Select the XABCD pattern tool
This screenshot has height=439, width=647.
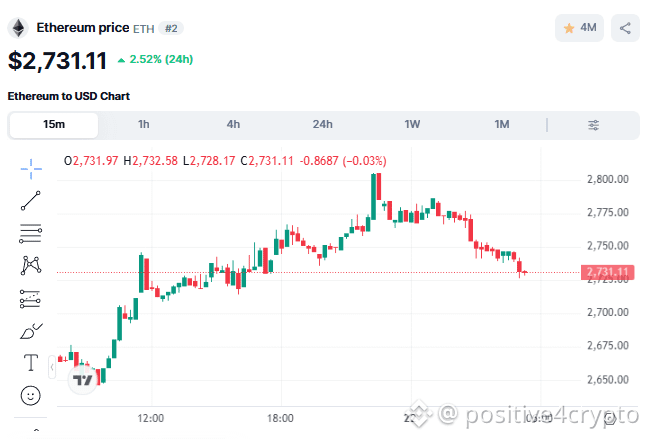31,265
